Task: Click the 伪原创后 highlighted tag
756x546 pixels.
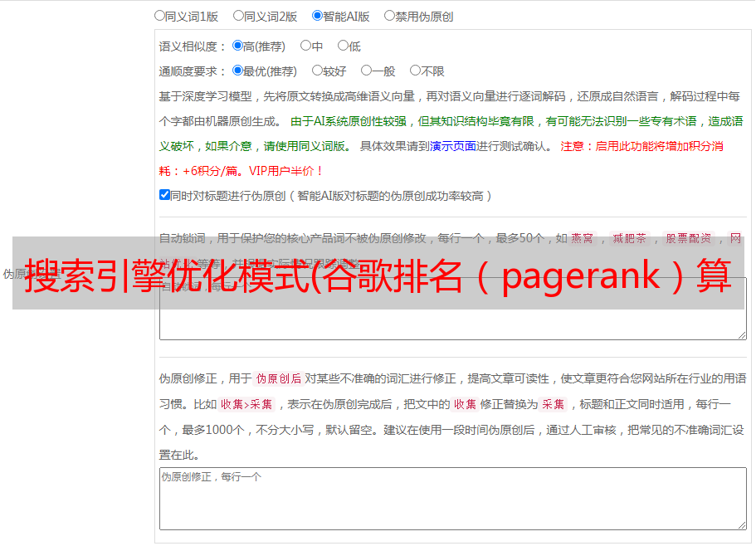Action: point(278,379)
